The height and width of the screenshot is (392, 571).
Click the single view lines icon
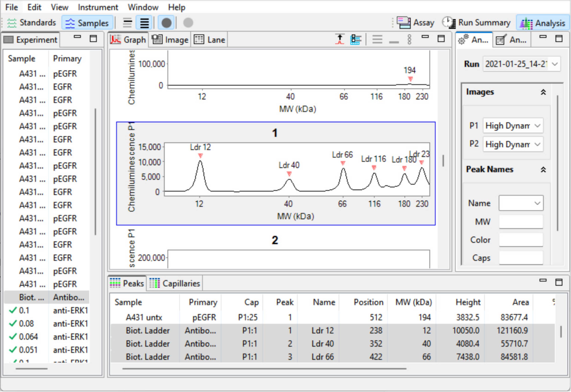[x=127, y=23]
